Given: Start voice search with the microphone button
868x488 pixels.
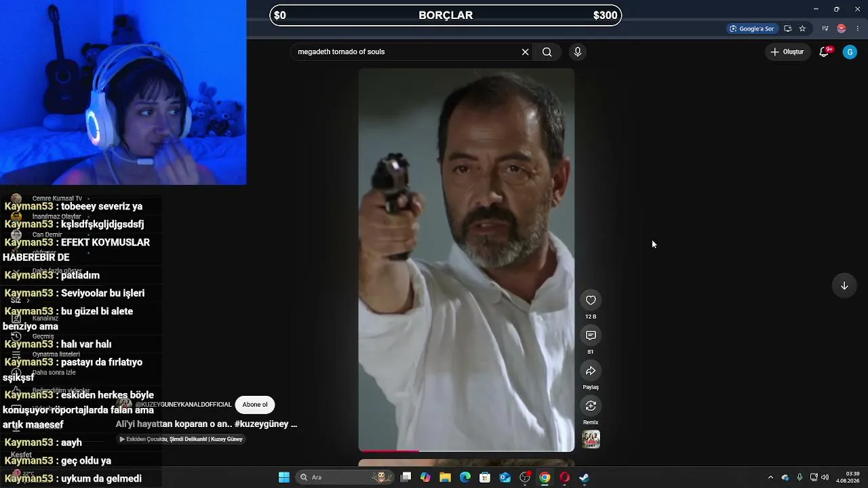Looking at the screenshot, I should (578, 52).
